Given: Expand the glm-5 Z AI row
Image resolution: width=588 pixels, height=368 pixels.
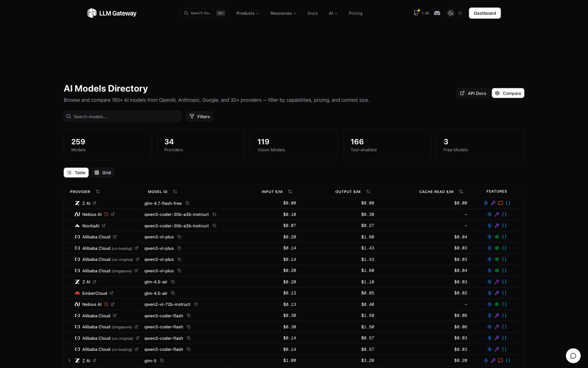Looking at the screenshot, I should (x=69, y=361).
